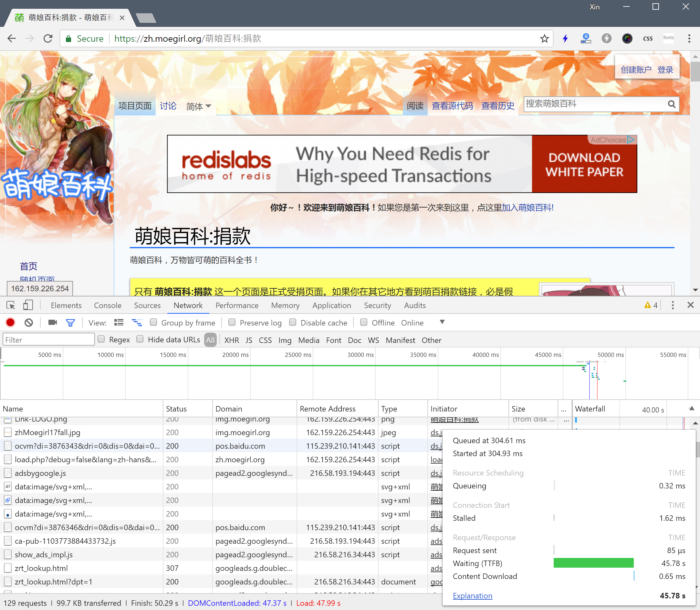Screen dimensions: 700x610
Task: Switch to the Performance tab
Action: coord(237,305)
